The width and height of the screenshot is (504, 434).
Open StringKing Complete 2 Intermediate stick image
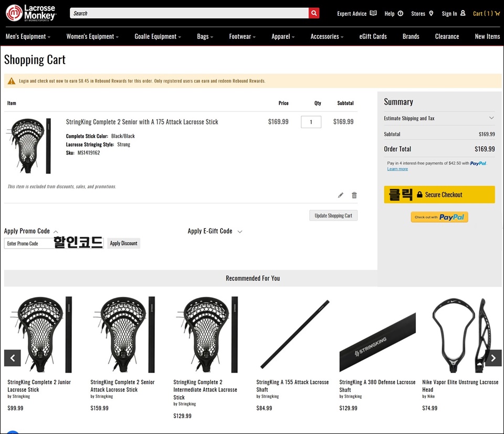[x=208, y=335]
